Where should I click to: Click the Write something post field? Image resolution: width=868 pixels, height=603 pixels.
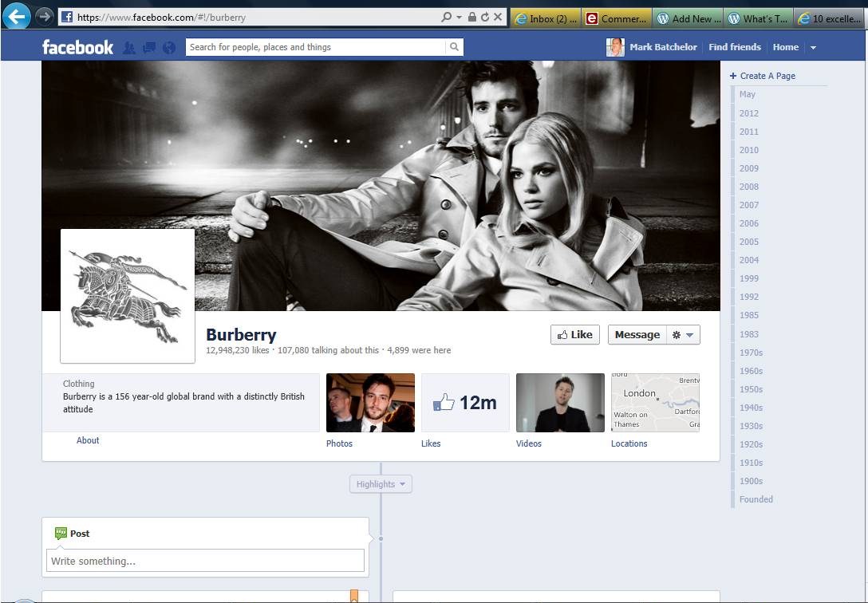click(205, 561)
